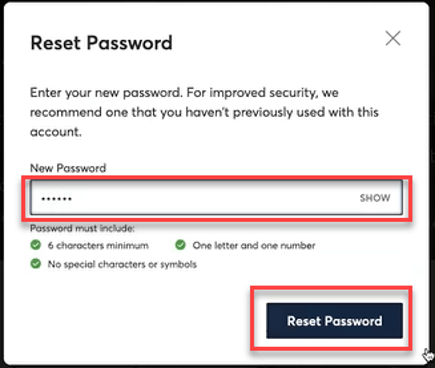435x368 pixels.
Task: Focus the New Password input field
Action: tap(216, 198)
